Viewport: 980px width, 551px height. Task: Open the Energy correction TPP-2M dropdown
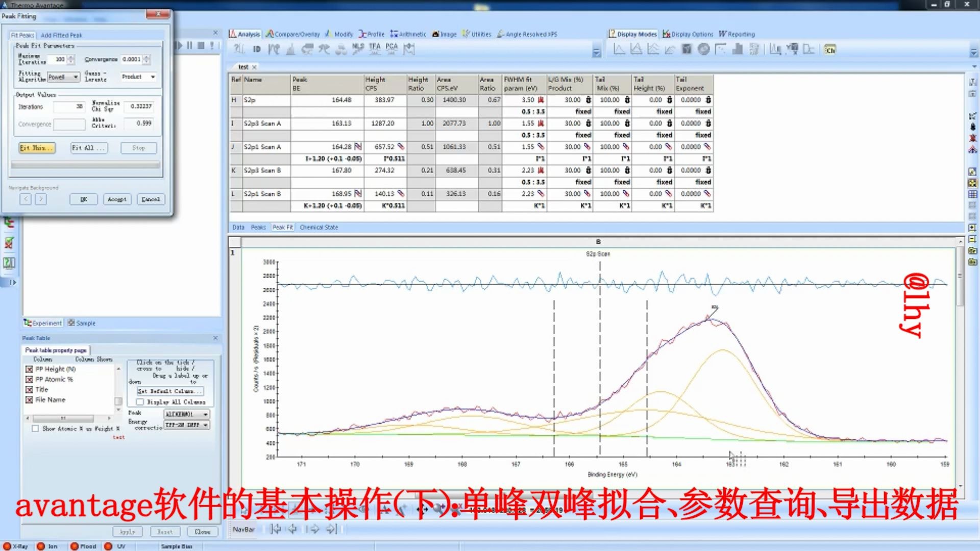click(187, 425)
